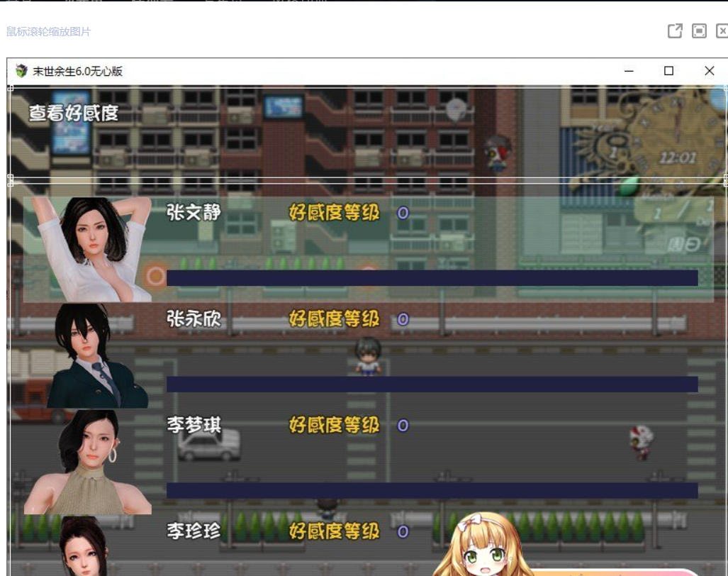The image size is (728, 576).
Task: Click the 查看好感度 header title
Action: pyautogui.click(x=73, y=113)
